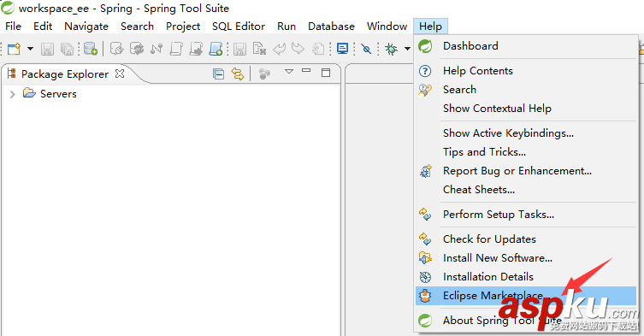Choose Check for Updates
This screenshot has width=644, height=336.
[x=526, y=239]
